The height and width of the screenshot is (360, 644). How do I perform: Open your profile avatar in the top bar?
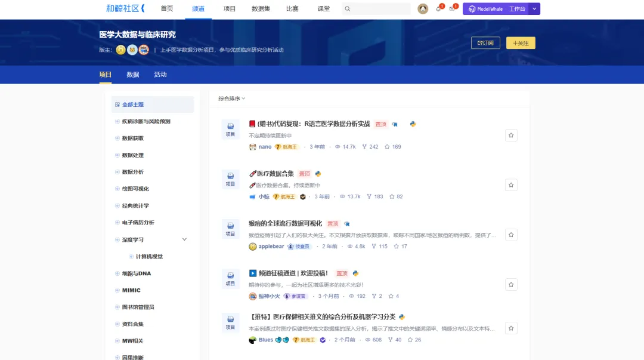pos(423,8)
